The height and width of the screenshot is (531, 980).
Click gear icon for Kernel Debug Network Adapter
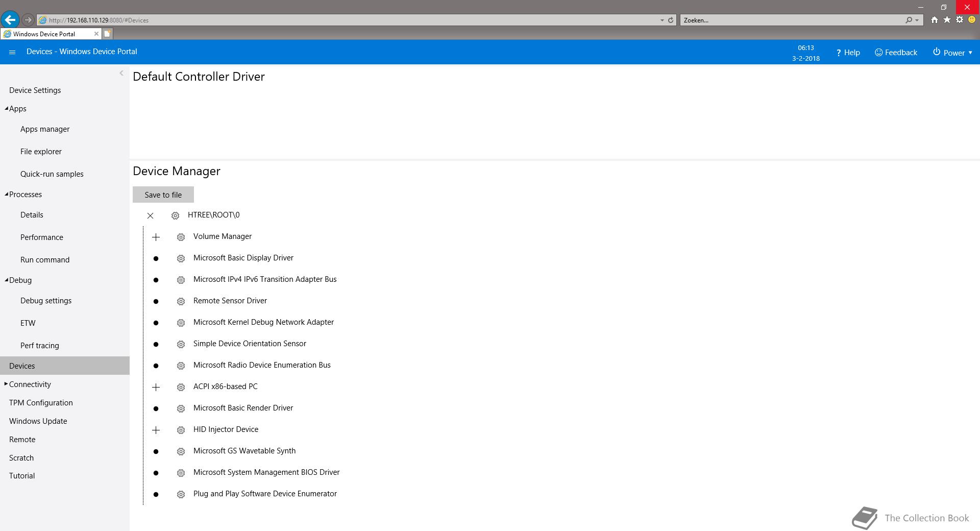coord(181,323)
